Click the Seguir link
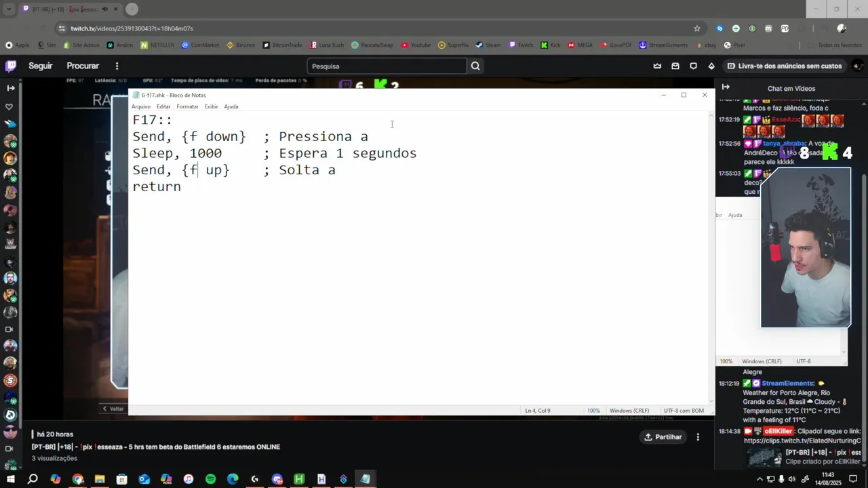868x488 pixels. tap(41, 66)
